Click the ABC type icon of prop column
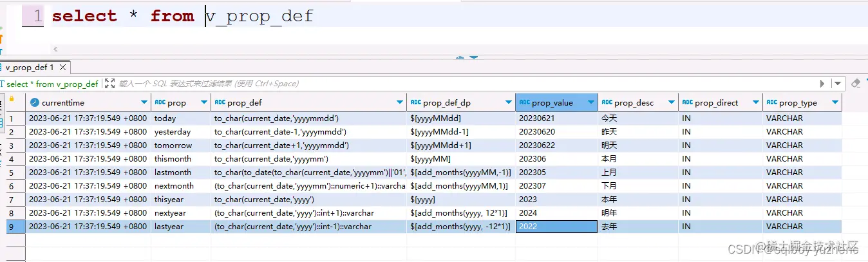The width and height of the screenshot is (868, 262). [x=160, y=102]
